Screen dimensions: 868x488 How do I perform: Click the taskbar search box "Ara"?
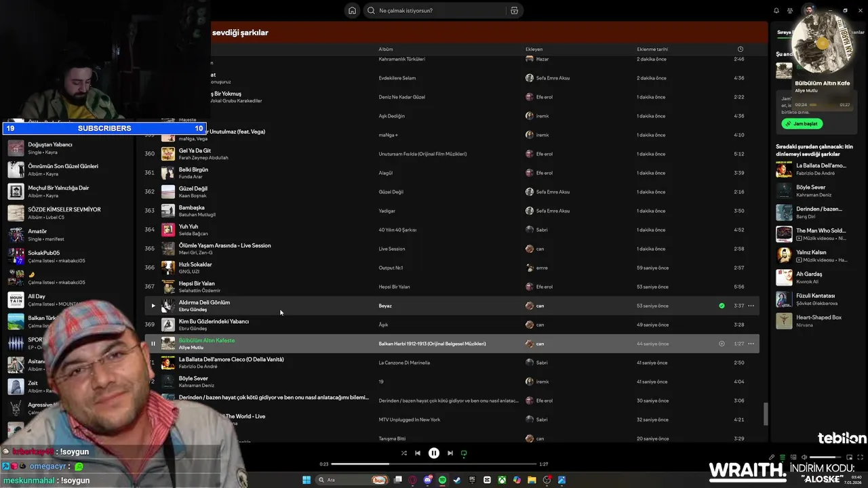tap(353, 480)
